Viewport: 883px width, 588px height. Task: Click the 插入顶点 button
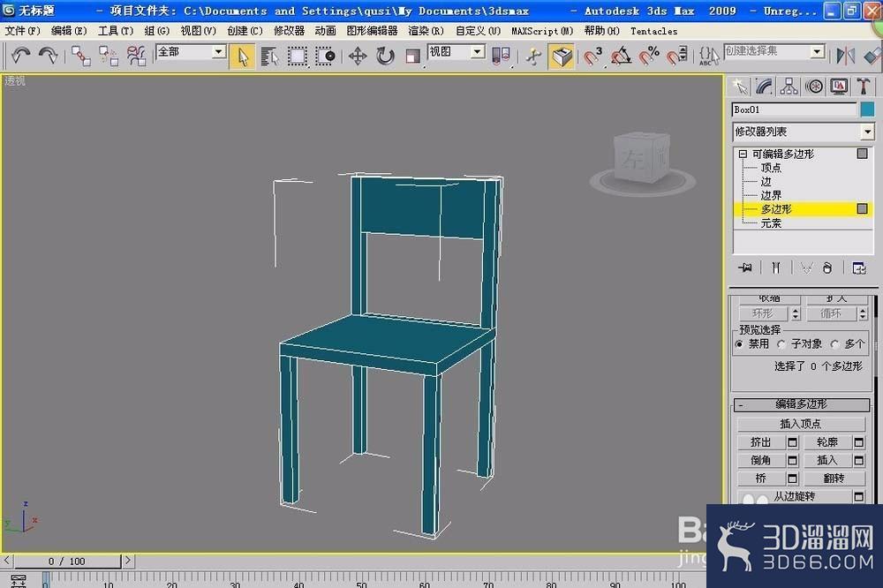(x=801, y=424)
